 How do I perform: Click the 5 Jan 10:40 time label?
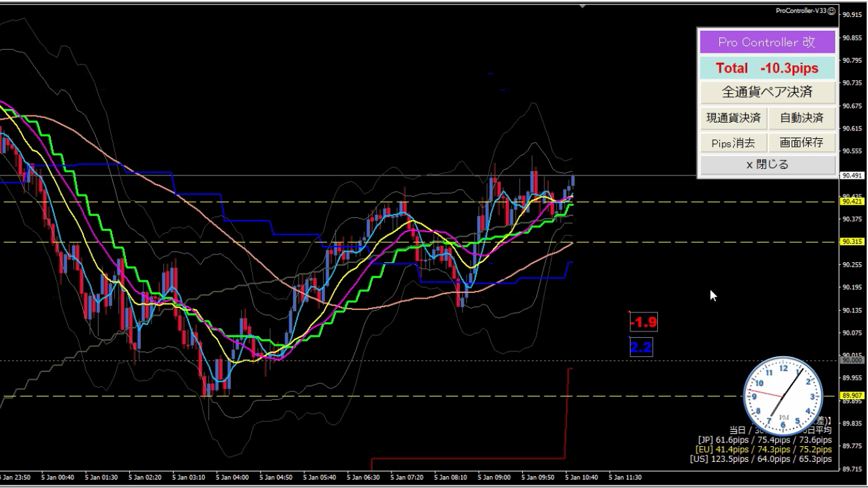pyautogui.click(x=583, y=478)
